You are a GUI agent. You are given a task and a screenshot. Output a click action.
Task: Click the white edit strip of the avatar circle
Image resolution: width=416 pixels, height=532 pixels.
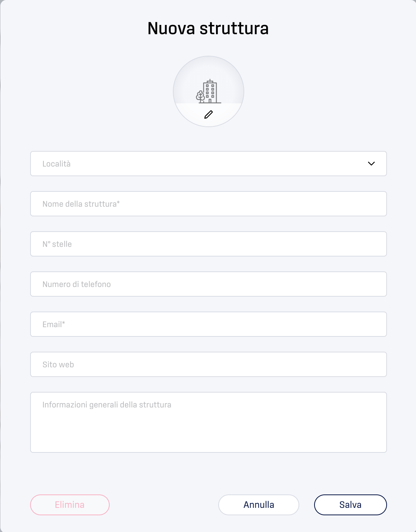[209, 115]
